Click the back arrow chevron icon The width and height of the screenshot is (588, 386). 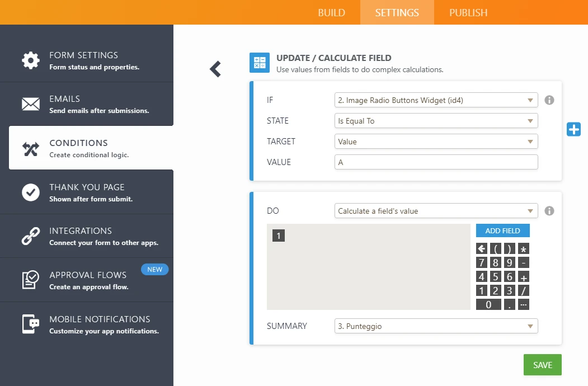coord(215,69)
